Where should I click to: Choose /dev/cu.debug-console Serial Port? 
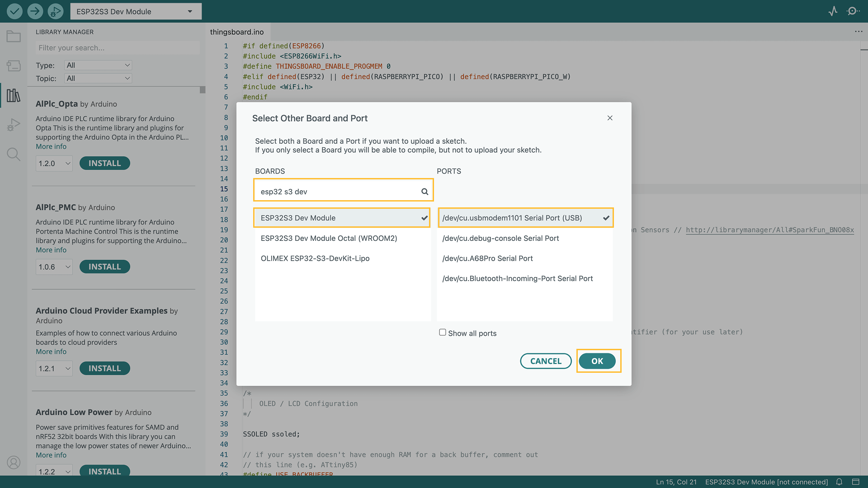[500, 238]
